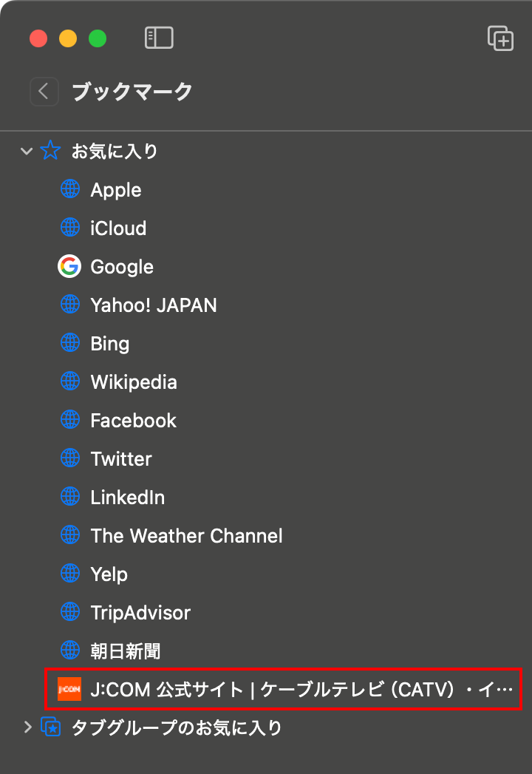
Task: Click the globe icon beside 朝日新聞
Action: [70, 651]
